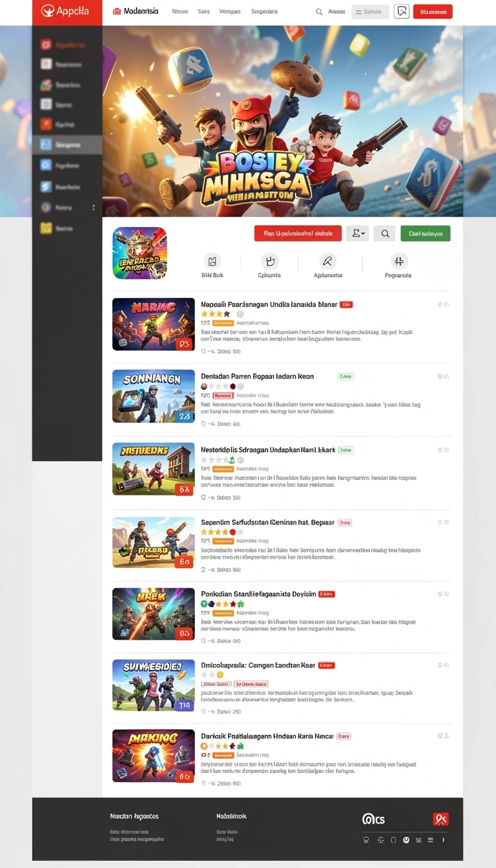Viewport: 496px width, 868px height.
Task: Open the Noora menu in top navbar
Action: point(180,12)
